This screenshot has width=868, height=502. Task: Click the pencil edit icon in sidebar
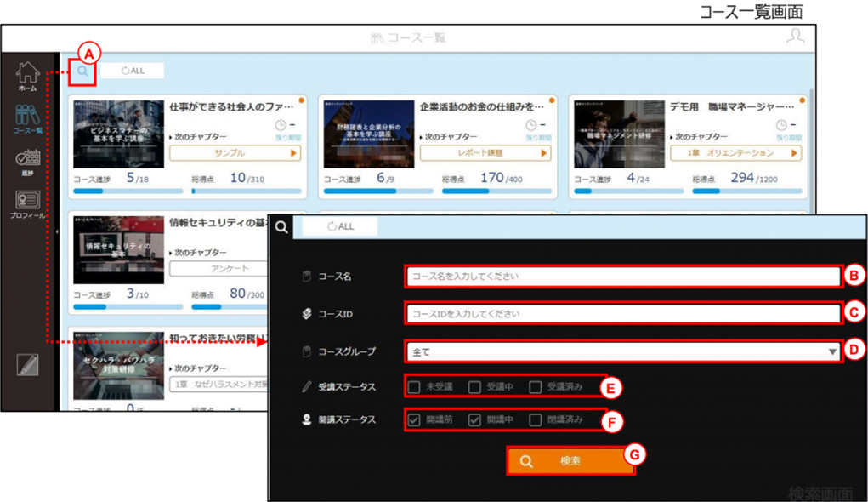27,364
